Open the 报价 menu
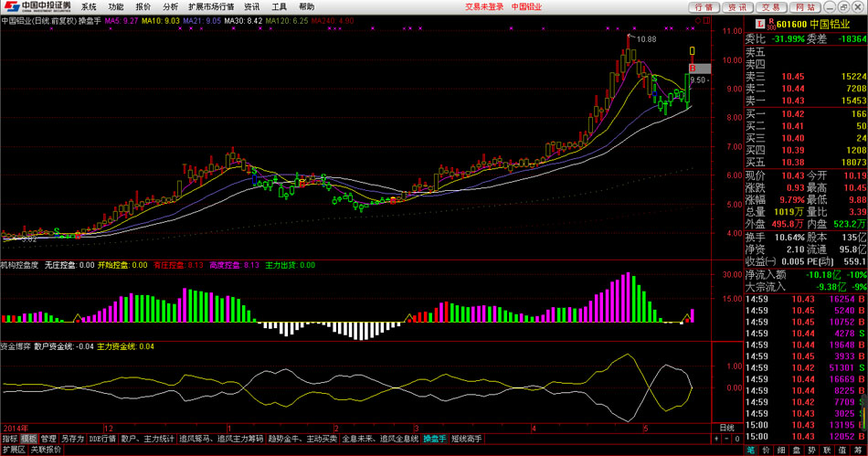868x456 pixels. coord(143,6)
